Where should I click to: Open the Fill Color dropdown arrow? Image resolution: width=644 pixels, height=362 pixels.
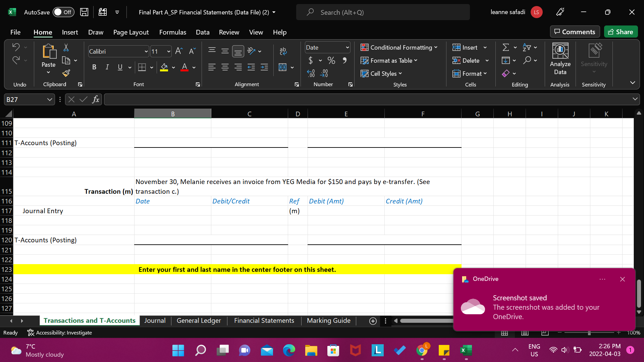point(174,67)
